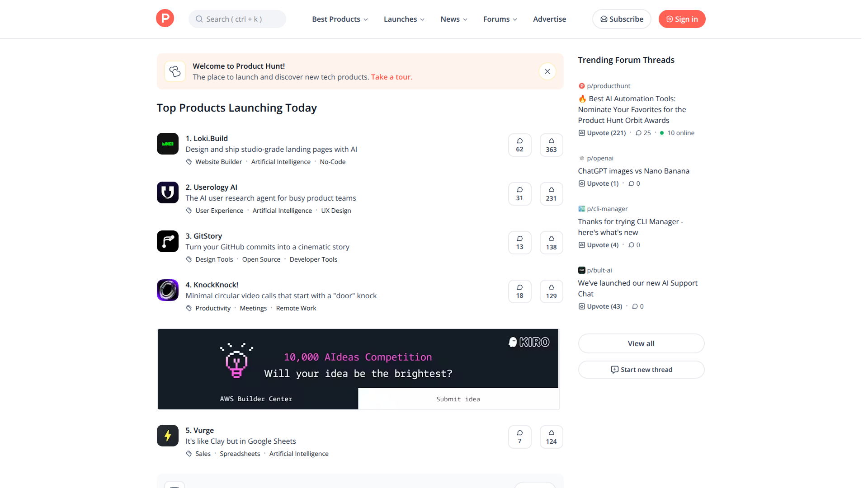Toggle the upvote on Userology AI
The height and width of the screenshot is (488, 868).
coord(551,193)
